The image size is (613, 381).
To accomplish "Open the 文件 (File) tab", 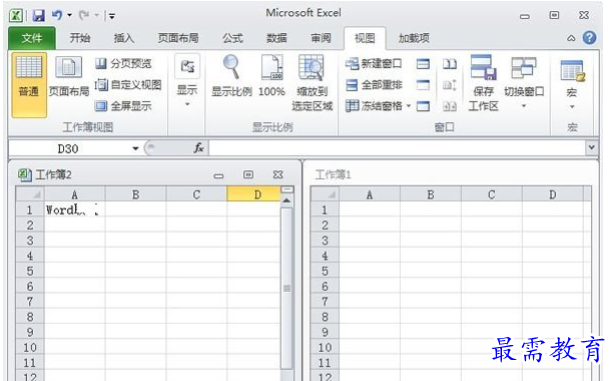I will (32, 38).
